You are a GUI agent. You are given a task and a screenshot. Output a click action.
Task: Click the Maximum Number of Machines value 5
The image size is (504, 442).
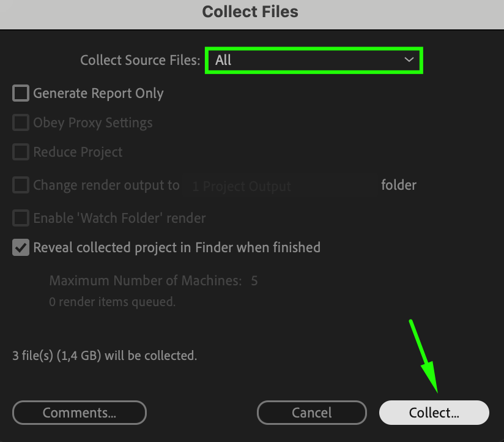[x=254, y=281]
